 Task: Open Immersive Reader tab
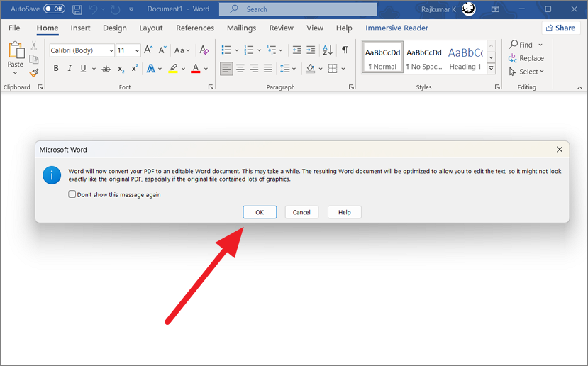396,28
